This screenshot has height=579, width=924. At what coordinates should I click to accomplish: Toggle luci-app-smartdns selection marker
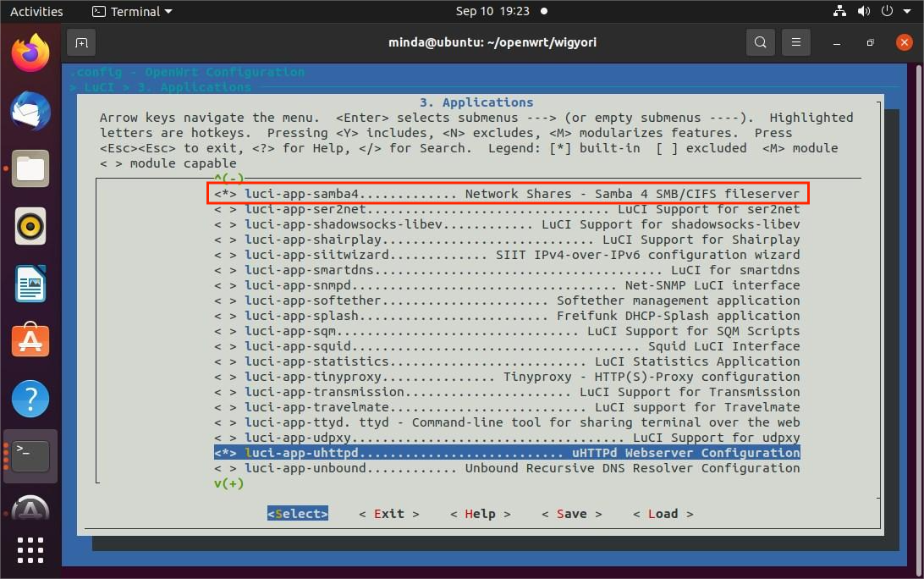[225, 270]
